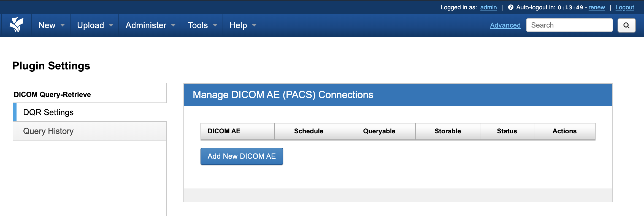Click the Status column header

[x=507, y=131]
